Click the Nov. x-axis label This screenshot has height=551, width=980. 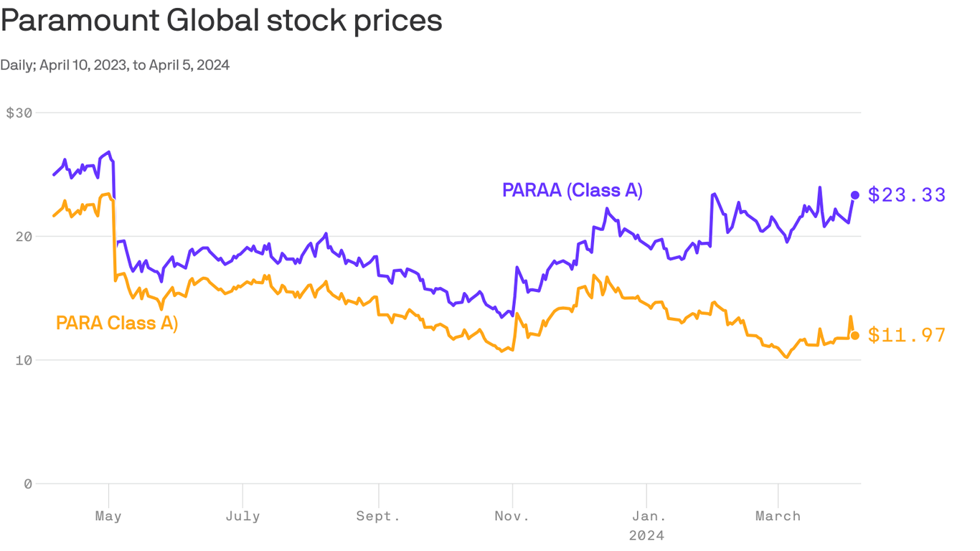512,517
